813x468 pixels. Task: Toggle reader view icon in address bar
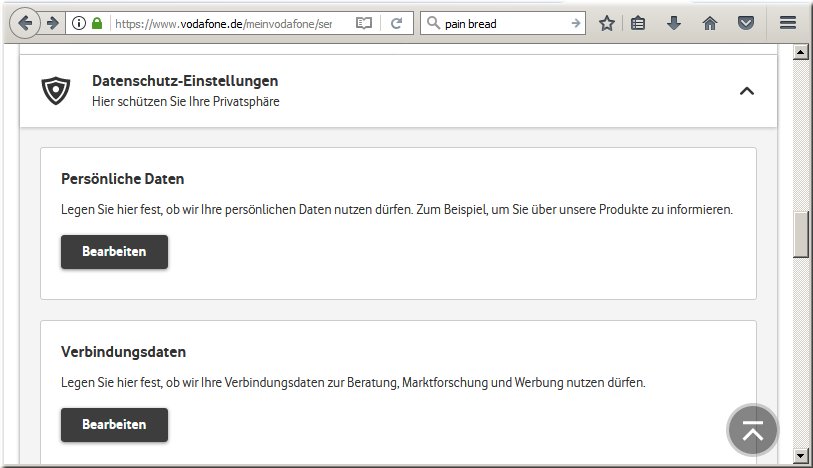pyautogui.click(x=364, y=23)
